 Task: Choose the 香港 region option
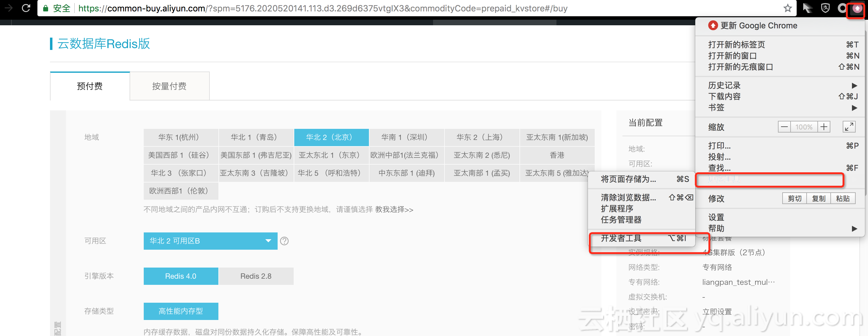[x=557, y=155]
